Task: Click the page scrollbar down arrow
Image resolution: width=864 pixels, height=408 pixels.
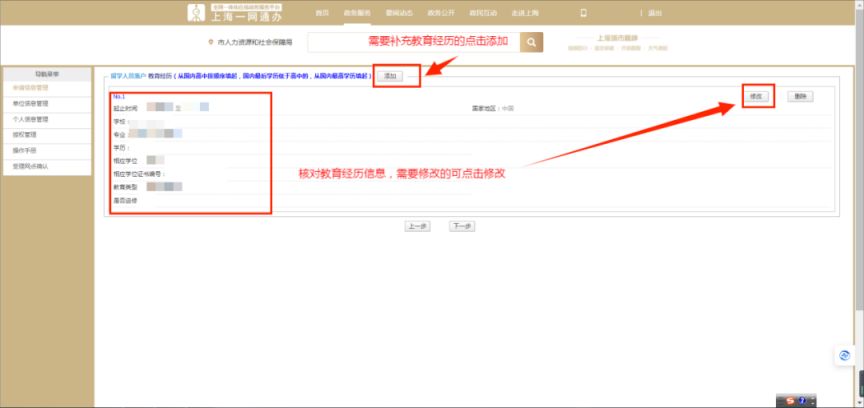Action: point(861,404)
